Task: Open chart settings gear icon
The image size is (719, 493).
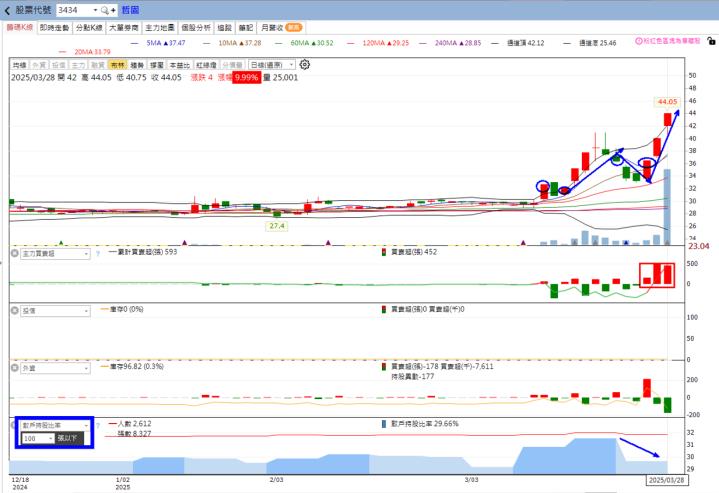Action: tap(304, 65)
